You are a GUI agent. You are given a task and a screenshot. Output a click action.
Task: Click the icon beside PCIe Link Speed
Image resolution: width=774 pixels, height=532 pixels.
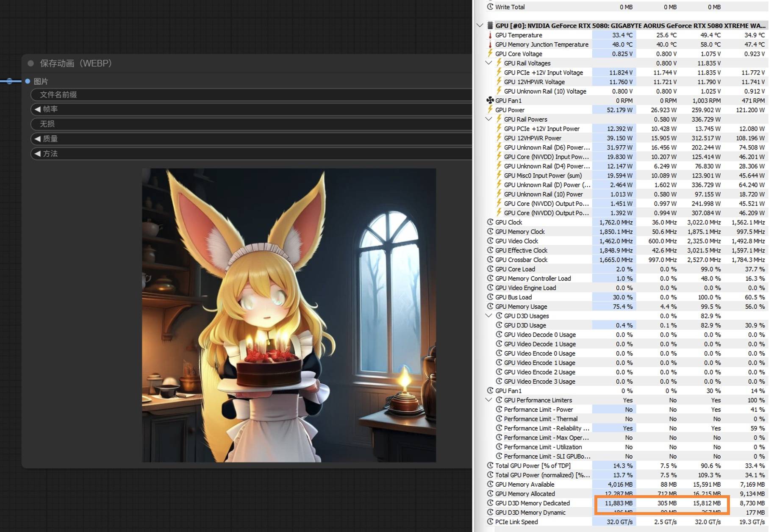pyautogui.click(x=490, y=522)
